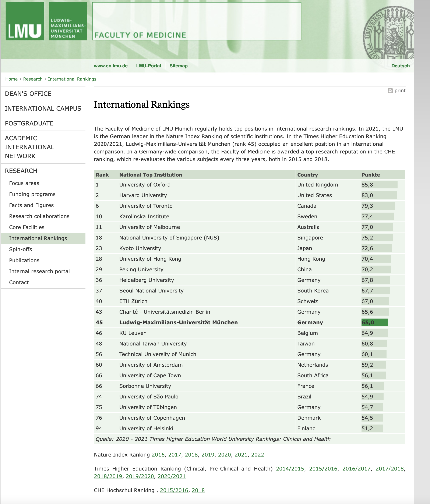The width and height of the screenshot is (430, 504).
Task: Open Times Higher Education 2020/2021 link
Action: 172,476
